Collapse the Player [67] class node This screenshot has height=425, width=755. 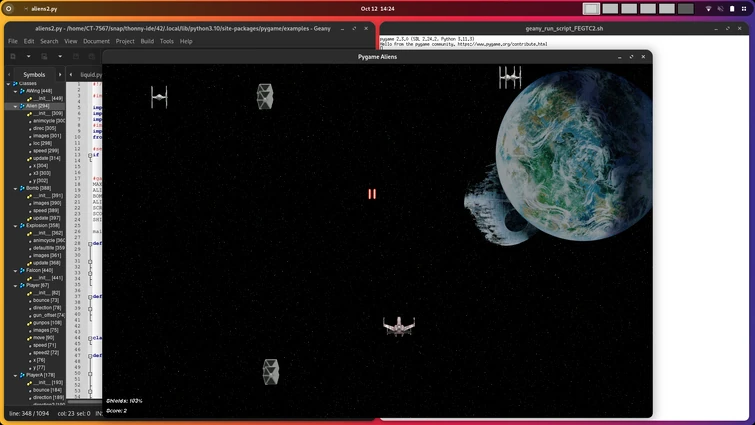(15, 285)
